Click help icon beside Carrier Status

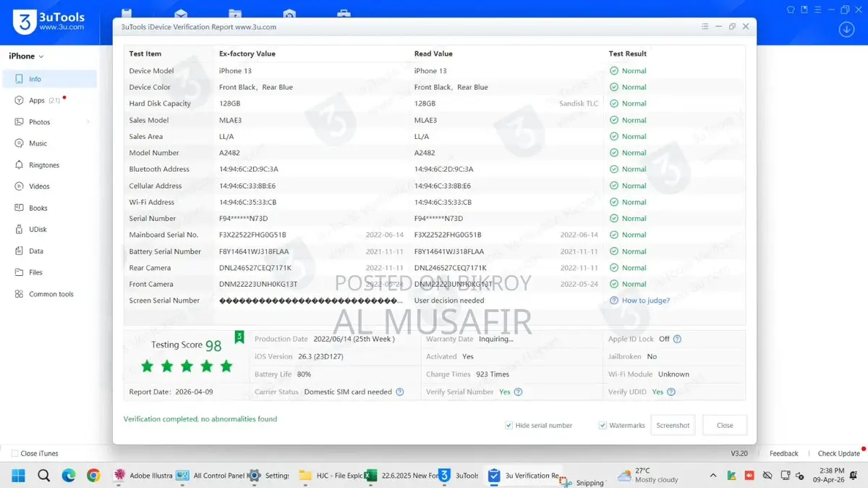click(400, 392)
